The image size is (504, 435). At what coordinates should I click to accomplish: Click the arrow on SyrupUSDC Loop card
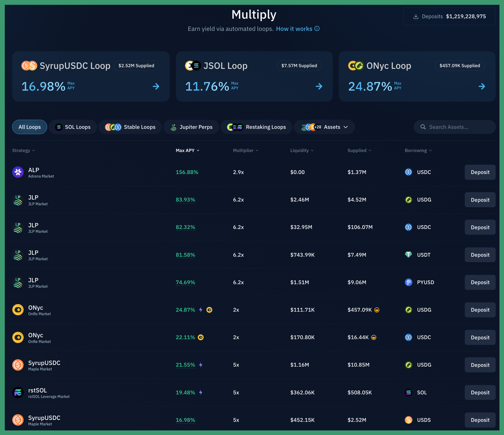pyautogui.click(x=156, y=86)
